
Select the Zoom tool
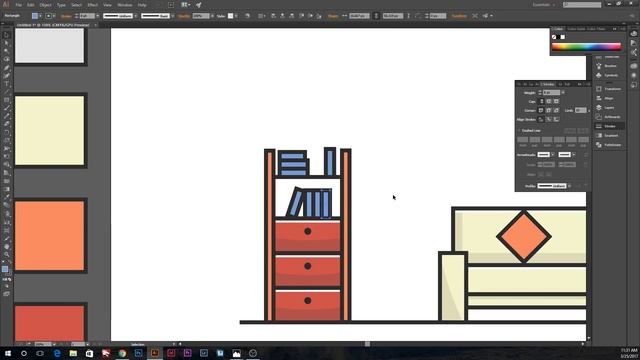click(x=6, y=255)
